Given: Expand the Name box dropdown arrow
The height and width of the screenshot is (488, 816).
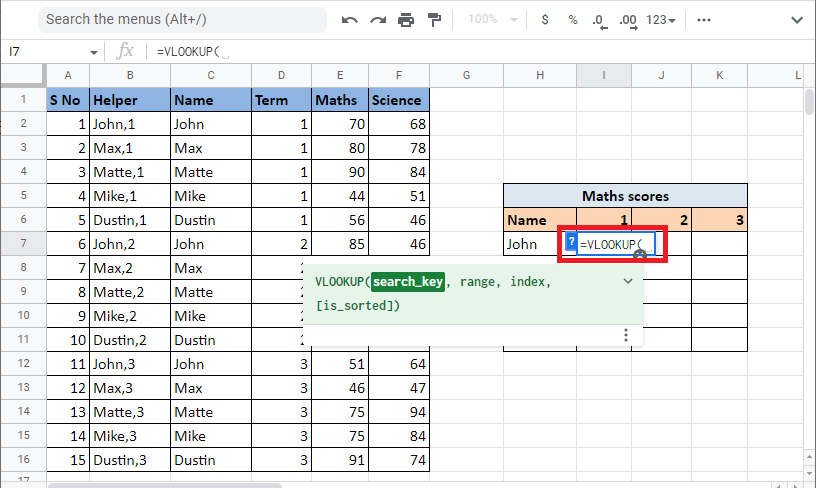Looking at the screenshot, I should click(x=94, y=52).
